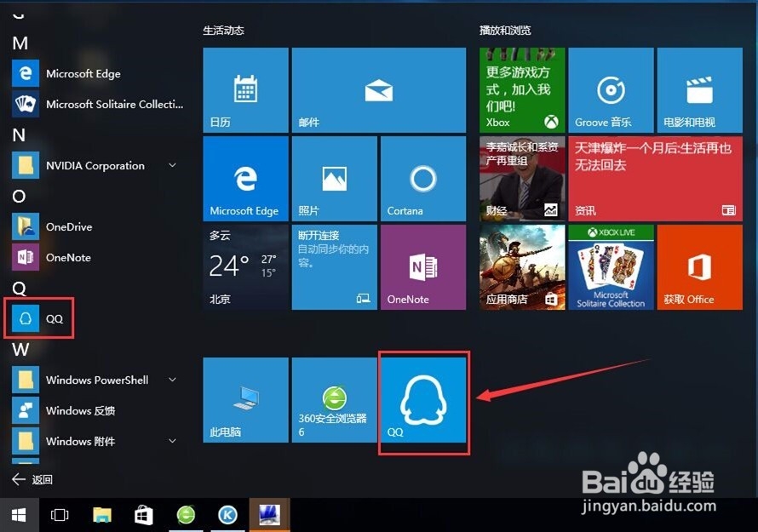This screenshot has width=758, height=532.
Task: Open the Groove 音乐 tile
Action: click(x=611, y=90)
